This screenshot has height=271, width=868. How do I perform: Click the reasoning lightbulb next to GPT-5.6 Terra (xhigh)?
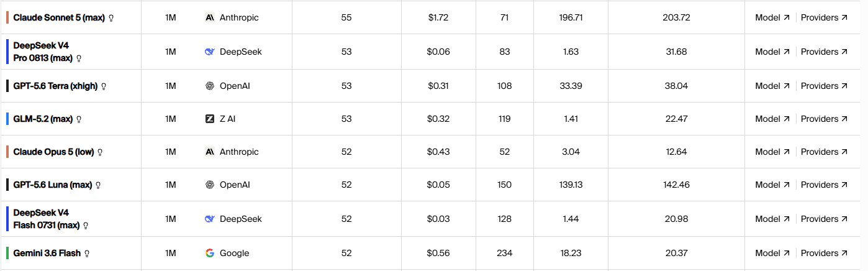click(x=104, y=86)
